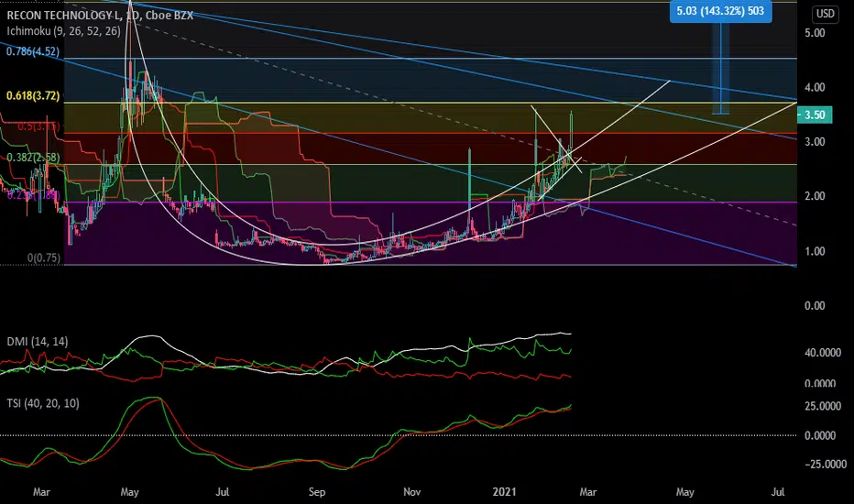The image size is (854, 504).
Task: Click the -25.0000 TSI scale value
Action: click(x=826, y=465)
